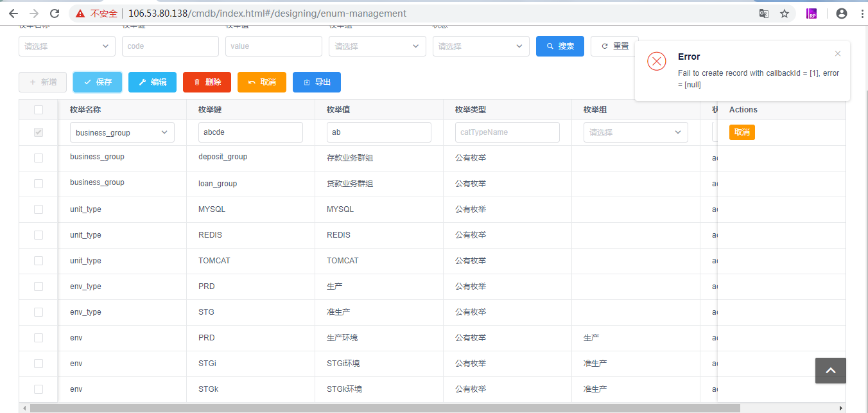Select the STGi row checkbox

pyautogui.click(x=39, y=364)
